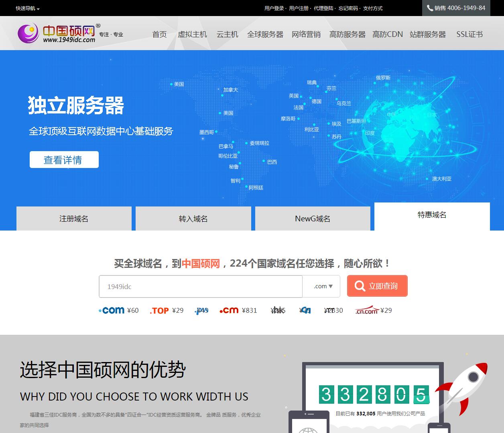Open 支付方式 link
This screenshot has height=433, width=504.
pyautogui.click(x=373, y=8)
